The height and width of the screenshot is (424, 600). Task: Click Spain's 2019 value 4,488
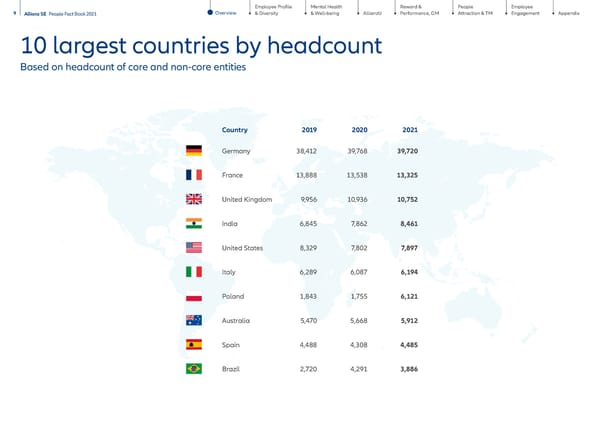[308, 345]
